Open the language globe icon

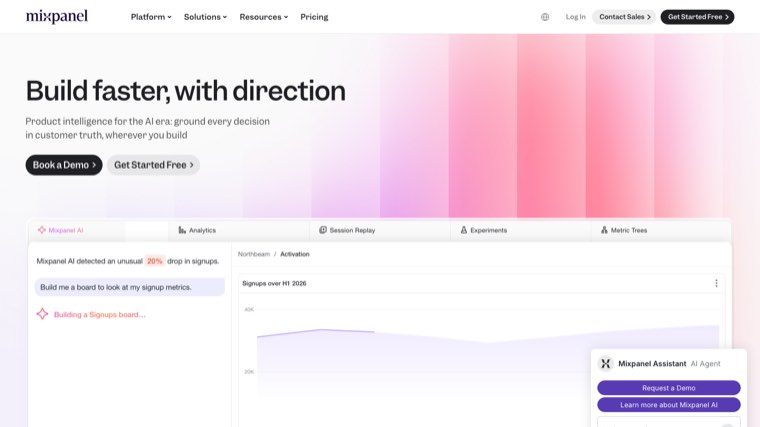click(x=545, y=17)
